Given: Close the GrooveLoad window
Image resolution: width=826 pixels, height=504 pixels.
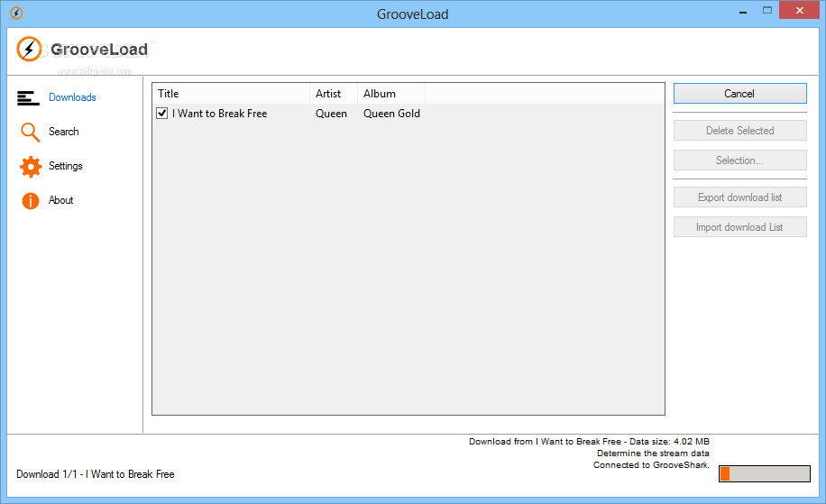Looking at the screenshot, I should pos(799,11).
